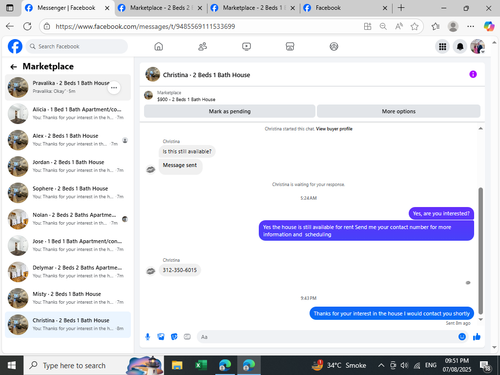Screen dimensions: 500x375
Task: Open Marketplace storefront icon in top navigation
Action: click(290, 46)
